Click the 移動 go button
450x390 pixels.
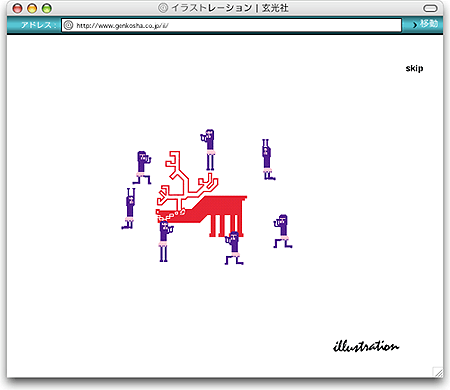425,24
